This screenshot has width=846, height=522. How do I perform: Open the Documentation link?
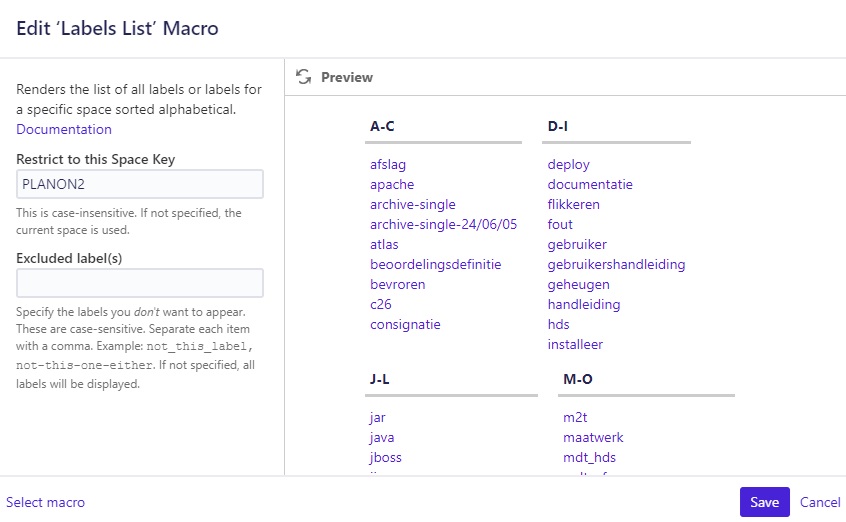tap(64, 130)
